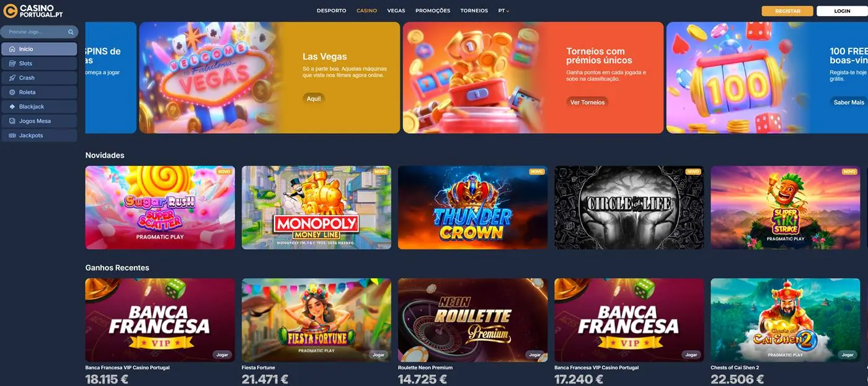This screenshot has height=386, width=868.
Task: Go to Início home icon
Action: pos(12,49)
